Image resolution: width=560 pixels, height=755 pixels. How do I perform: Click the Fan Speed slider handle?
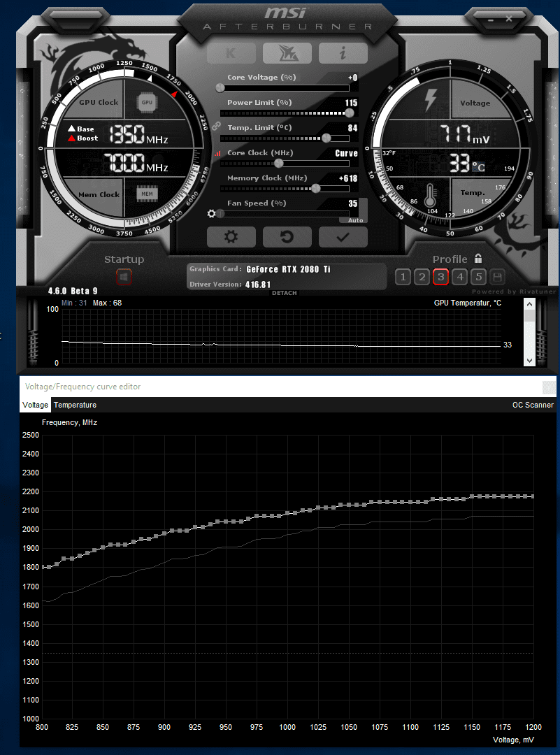[220, 213]
